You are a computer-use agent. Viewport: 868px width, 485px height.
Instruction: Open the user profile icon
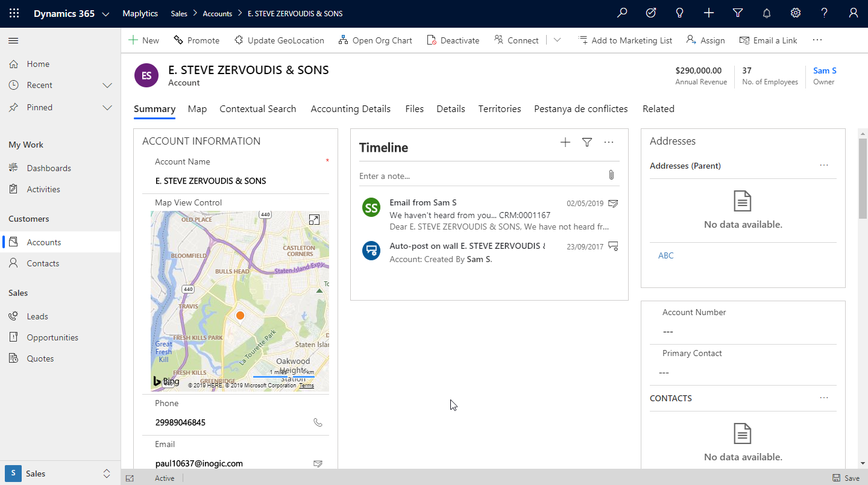[x=854, y=13]
